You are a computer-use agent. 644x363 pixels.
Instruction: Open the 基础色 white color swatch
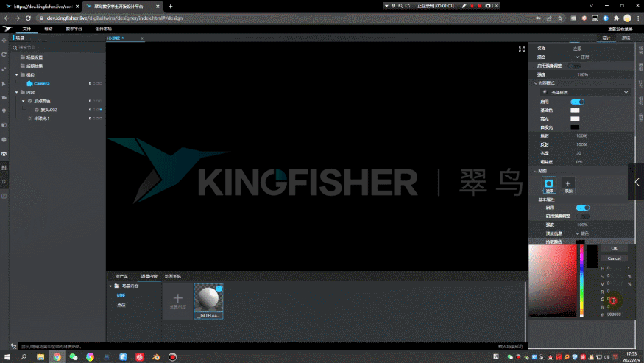click(575, 110)
